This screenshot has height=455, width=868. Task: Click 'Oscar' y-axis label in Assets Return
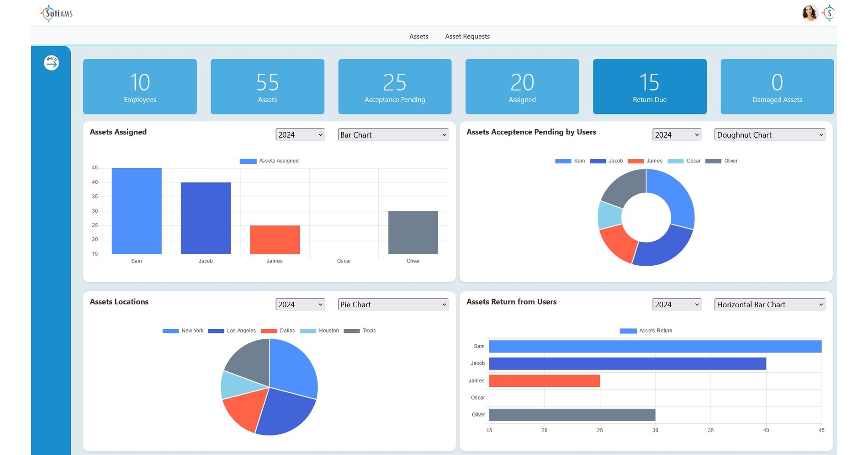478,398
